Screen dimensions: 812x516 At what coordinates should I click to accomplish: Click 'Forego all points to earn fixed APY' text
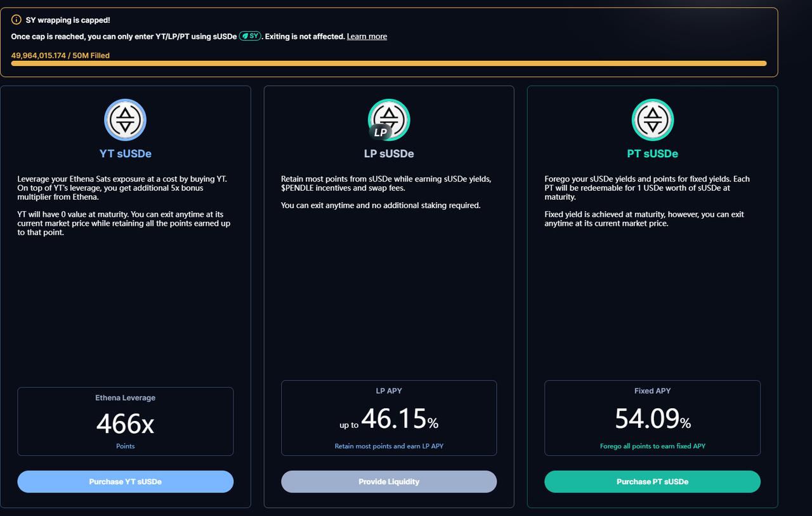tap(652, 446)
